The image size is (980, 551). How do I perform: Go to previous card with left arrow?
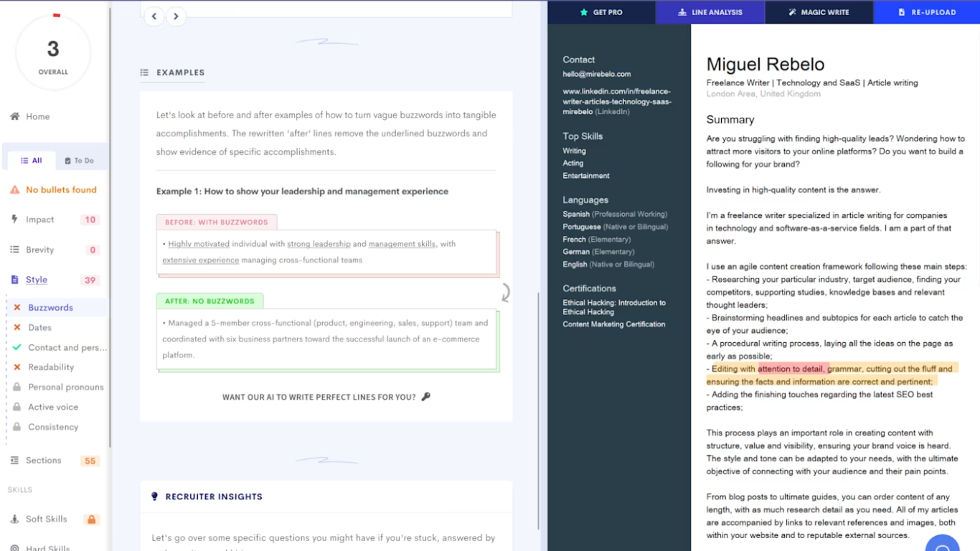[x=154, y=17]
